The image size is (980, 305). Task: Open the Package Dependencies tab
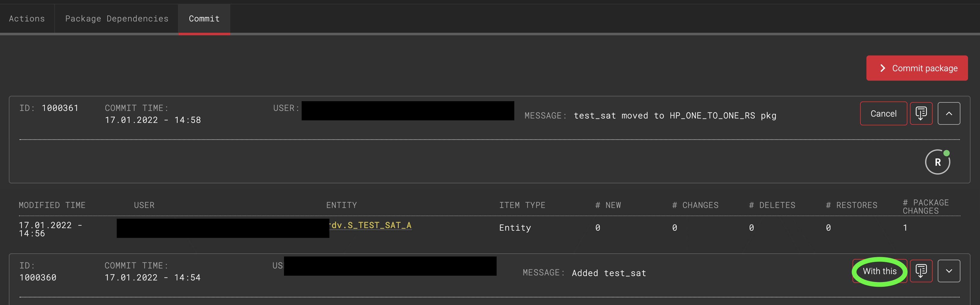point(117,18)
